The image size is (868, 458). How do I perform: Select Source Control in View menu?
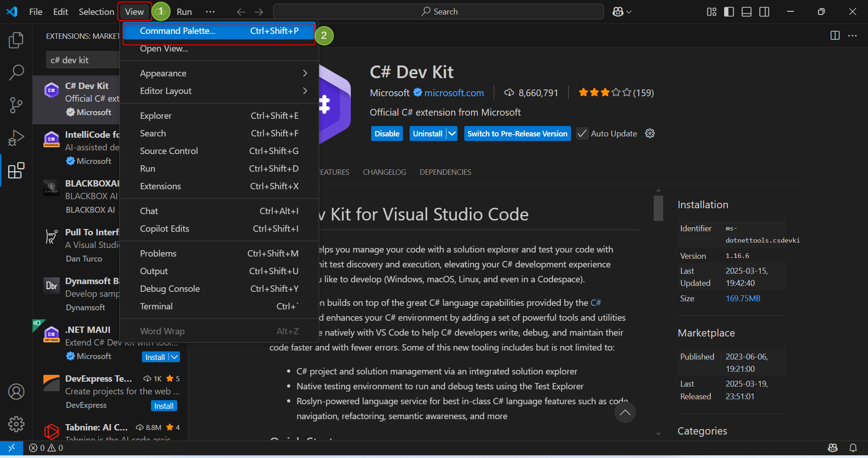(219, 151)
